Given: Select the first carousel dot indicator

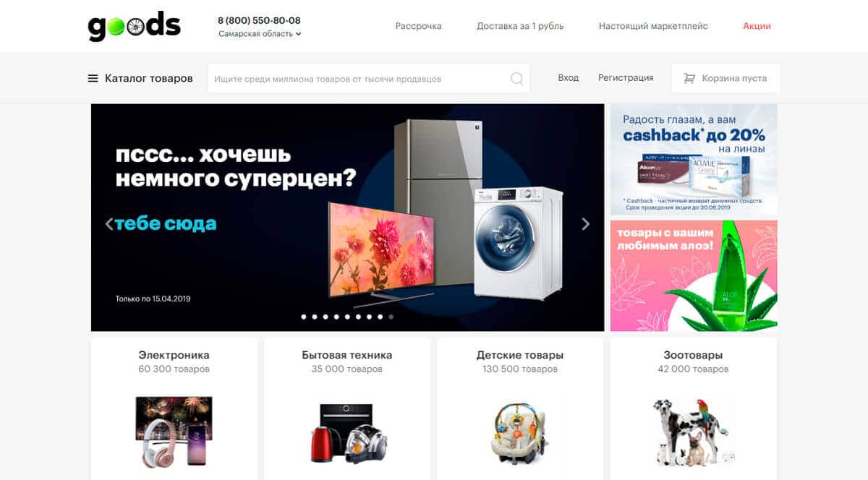Looking at the screenshot, I should (x=304, y=317).
